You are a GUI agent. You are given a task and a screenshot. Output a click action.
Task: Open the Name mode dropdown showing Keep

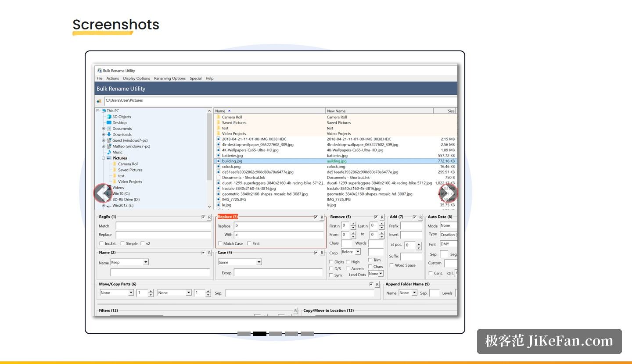[x=129, y=262]
